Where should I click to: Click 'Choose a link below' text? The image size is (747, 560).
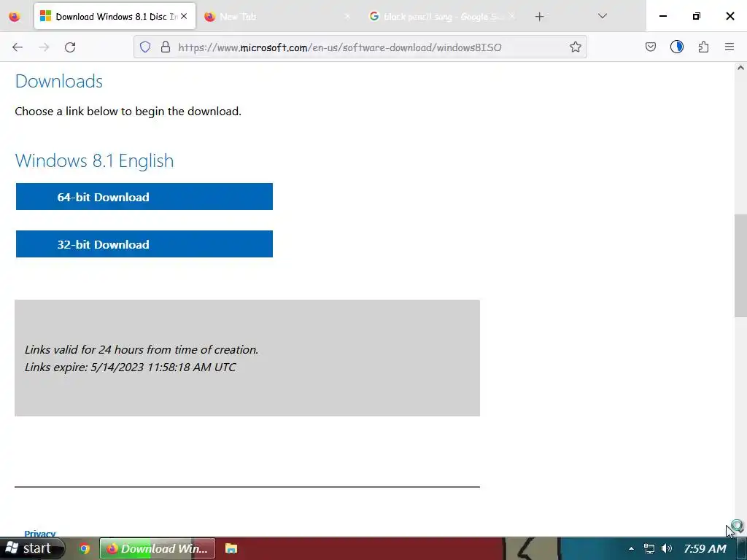click(128, 112)
